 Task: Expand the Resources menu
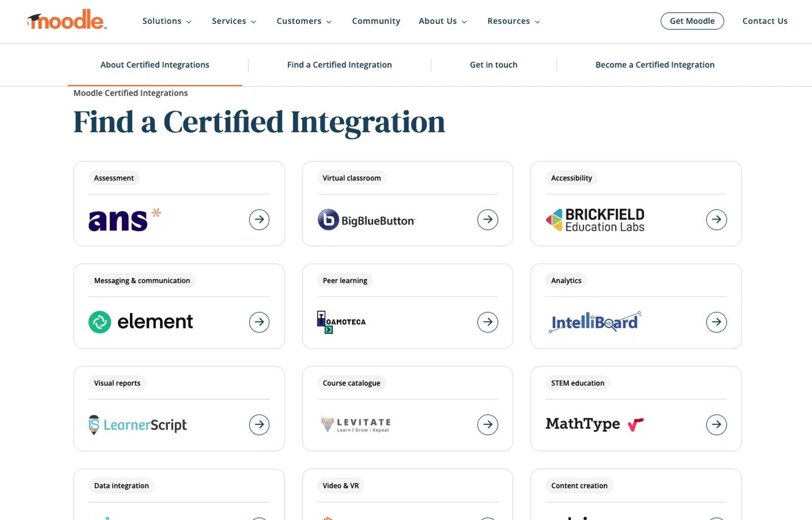514,21
